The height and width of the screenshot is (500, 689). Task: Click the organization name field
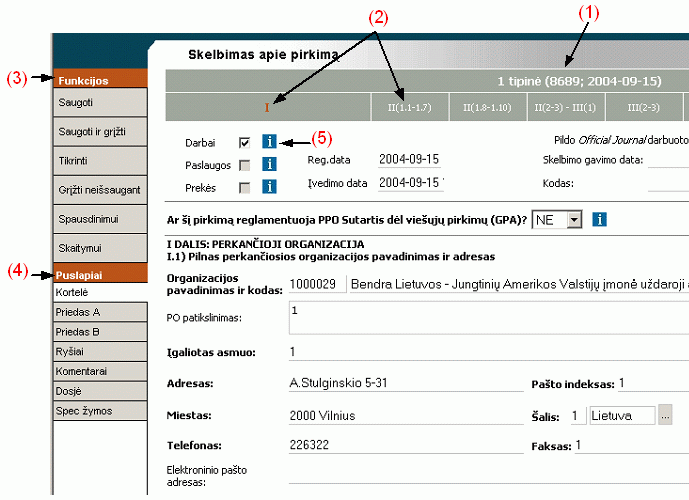(x=519, y=284)
